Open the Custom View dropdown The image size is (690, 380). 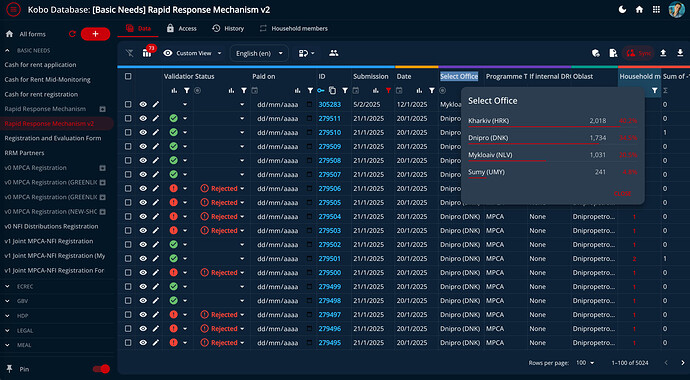click(192, 53)
